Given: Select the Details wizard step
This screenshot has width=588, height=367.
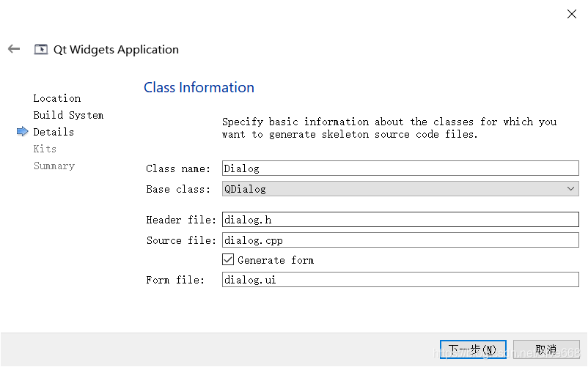Looking at the screenshot, I should [x=54, y=132].
